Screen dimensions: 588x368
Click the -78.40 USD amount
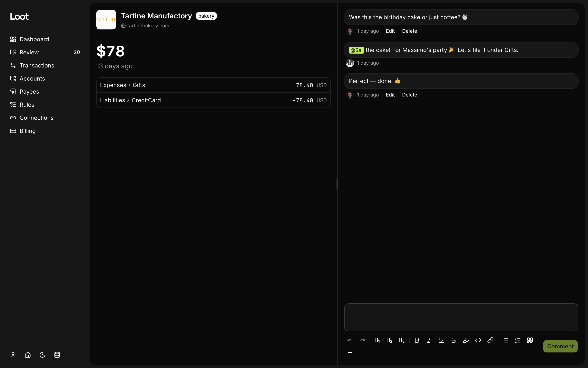(x=310, y=101)
